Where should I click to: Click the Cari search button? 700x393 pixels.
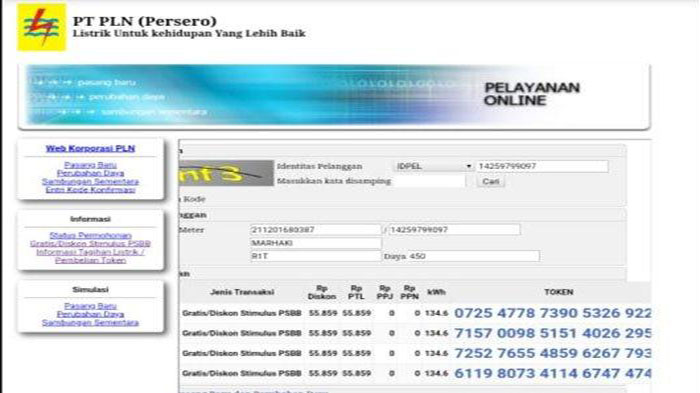point(491,181)
